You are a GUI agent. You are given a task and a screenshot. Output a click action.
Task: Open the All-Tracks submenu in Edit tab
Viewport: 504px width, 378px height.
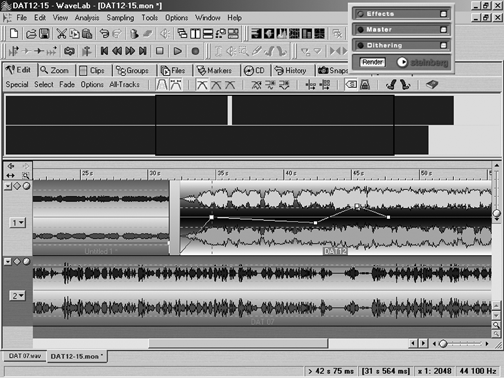124,85
